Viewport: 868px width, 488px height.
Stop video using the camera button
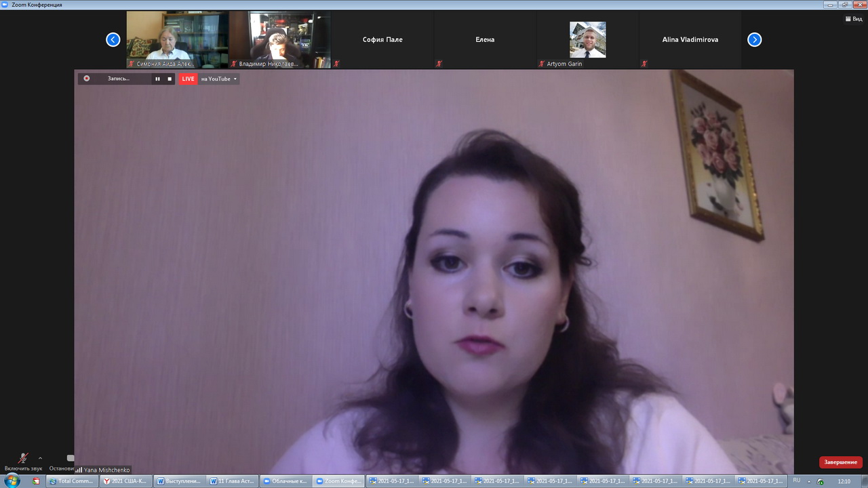click(62, 463)
